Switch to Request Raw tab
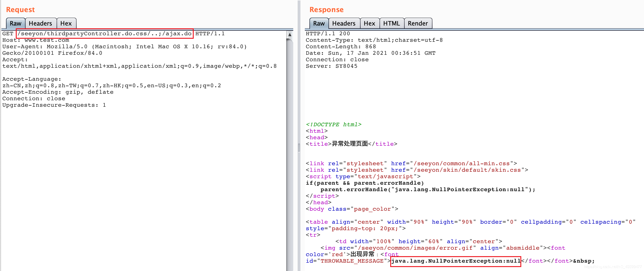This screenshot has height=271, width=644. click(15, 23)
